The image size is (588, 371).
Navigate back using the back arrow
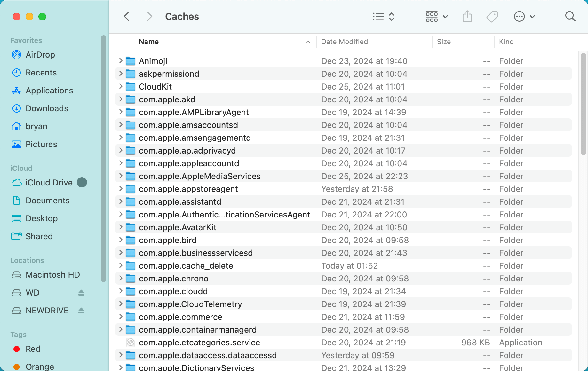(126, 16)
